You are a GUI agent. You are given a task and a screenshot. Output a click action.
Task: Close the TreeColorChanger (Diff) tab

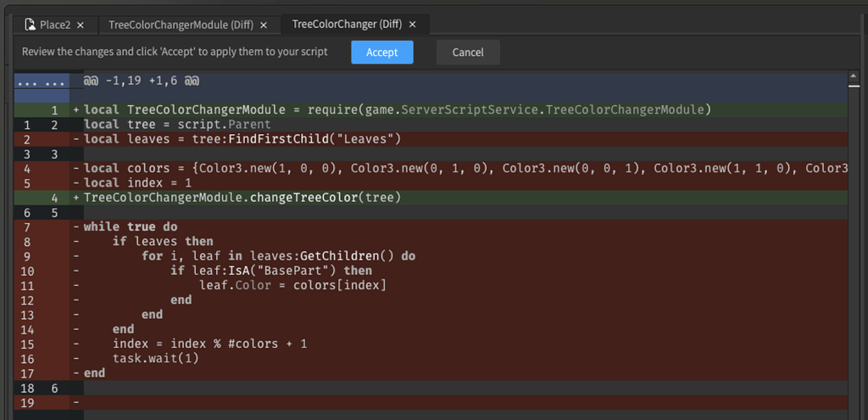click(x=412, y=25)
